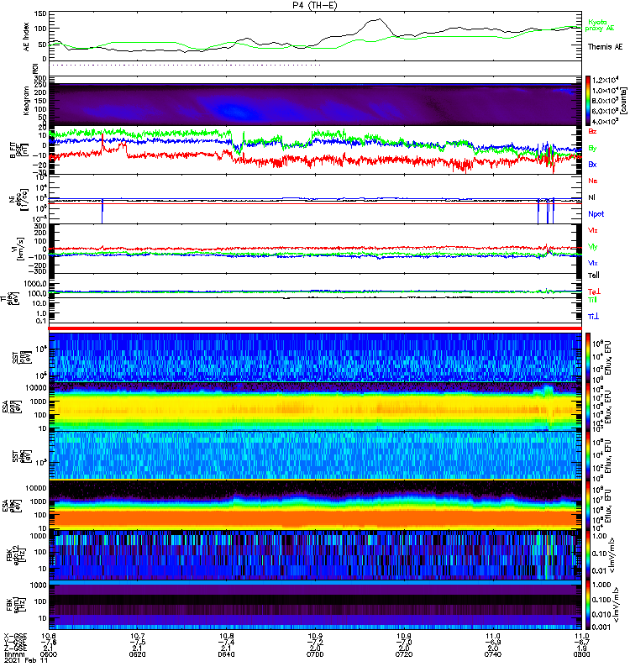Viewport: 630px width, 672px height.
Task: Click inside the AE index line plot
Action: tap(315, 36)
